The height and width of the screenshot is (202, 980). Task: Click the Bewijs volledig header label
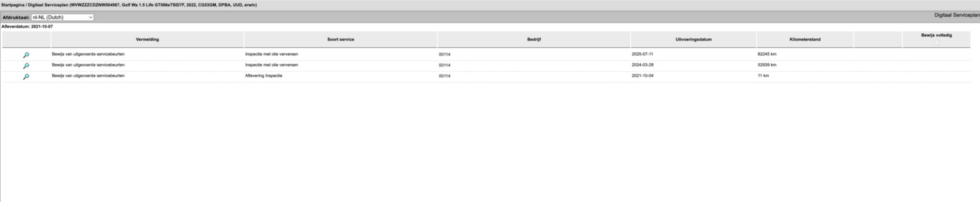click(x=936, y=35)
